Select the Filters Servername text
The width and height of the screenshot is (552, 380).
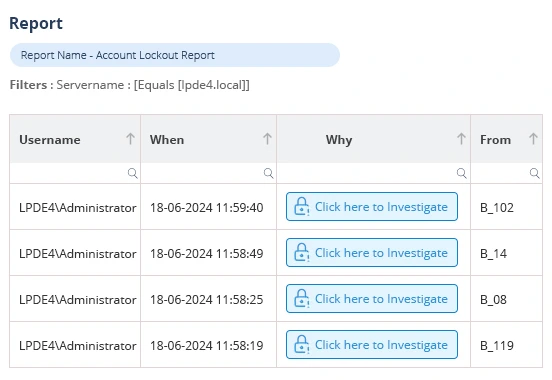pos(130,85)
